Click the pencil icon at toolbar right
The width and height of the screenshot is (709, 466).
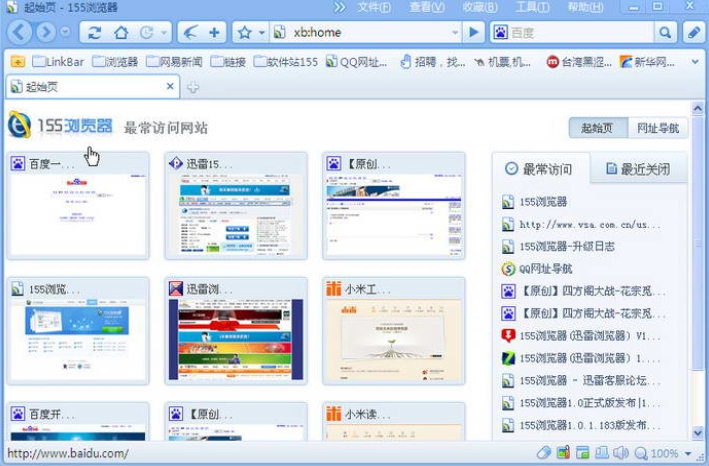point(695,33)
